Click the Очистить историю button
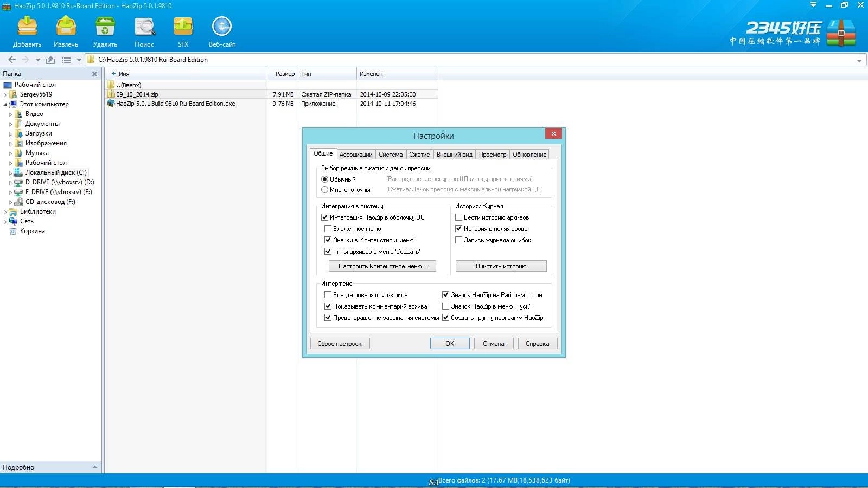Screen dimensions: 868x488 (x=501, y=266)
